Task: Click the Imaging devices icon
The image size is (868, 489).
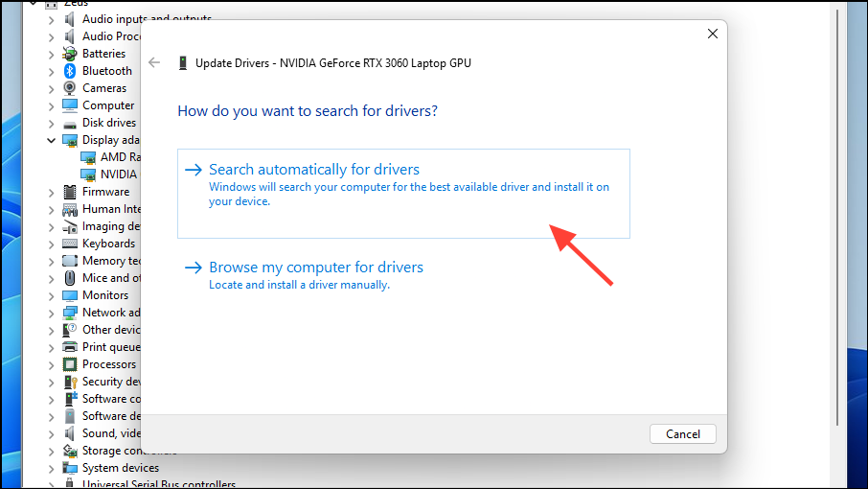Action: [x=70, y=226]
